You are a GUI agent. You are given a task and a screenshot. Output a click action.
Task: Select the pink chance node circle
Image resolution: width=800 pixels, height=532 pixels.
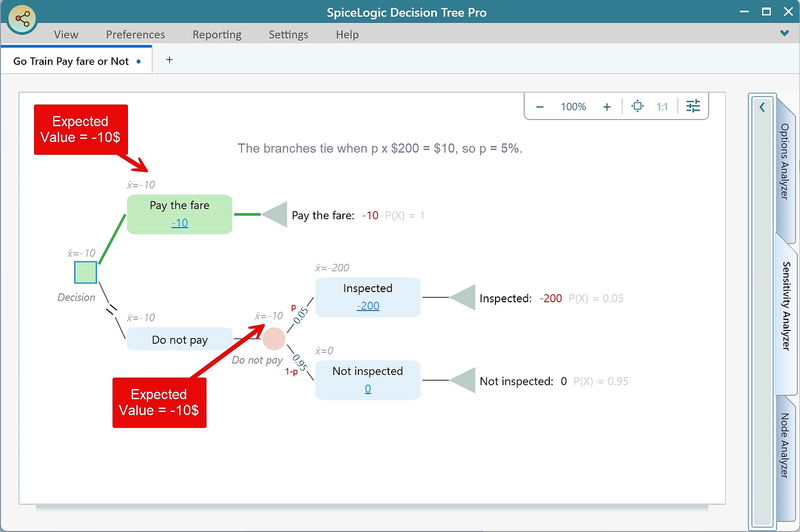pyautogui.click(x=274, y=339)
